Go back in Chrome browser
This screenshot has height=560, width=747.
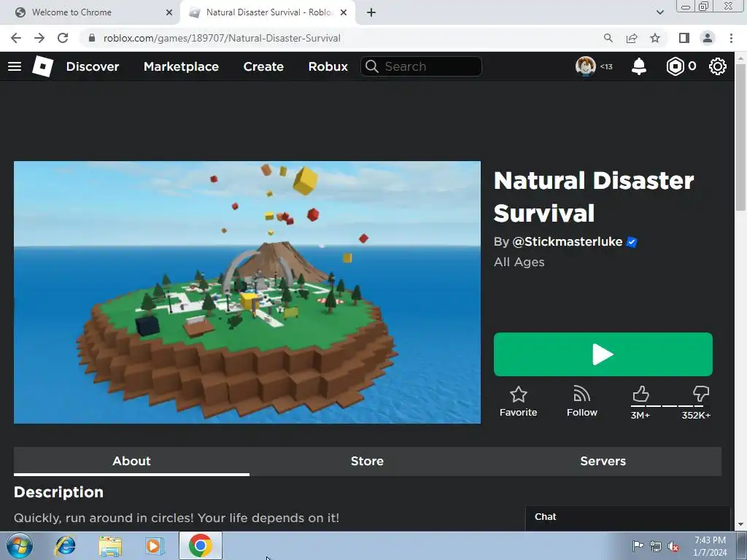pos(16,38)
